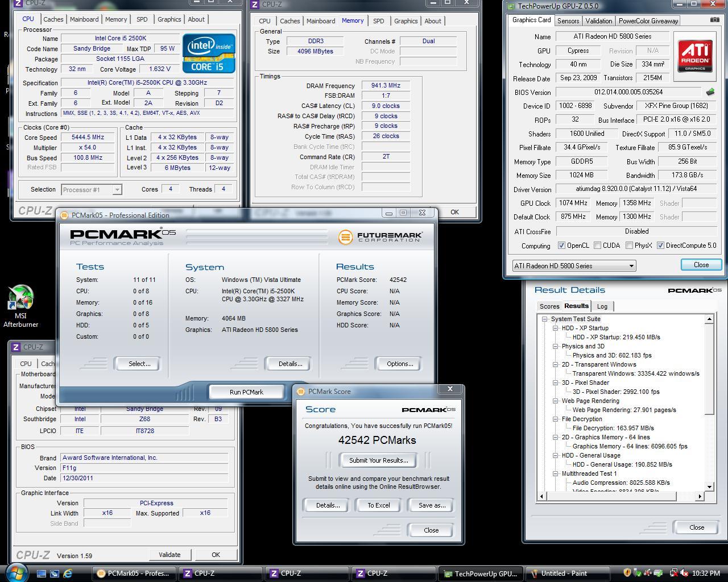Image resolution: width=728 pixels, height=582 pixels.
Task: Click Options... under PCMark Results
Action: tap(400, 364)
